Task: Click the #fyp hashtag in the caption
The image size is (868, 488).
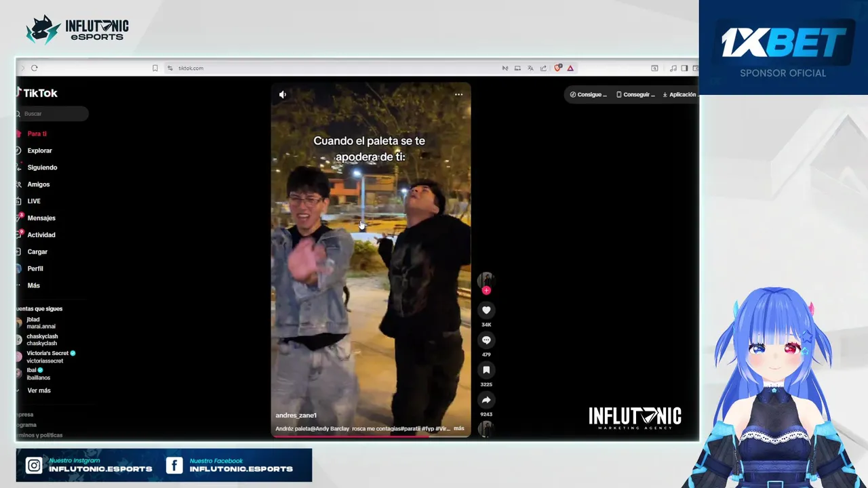Action: (x=427, y=428)
